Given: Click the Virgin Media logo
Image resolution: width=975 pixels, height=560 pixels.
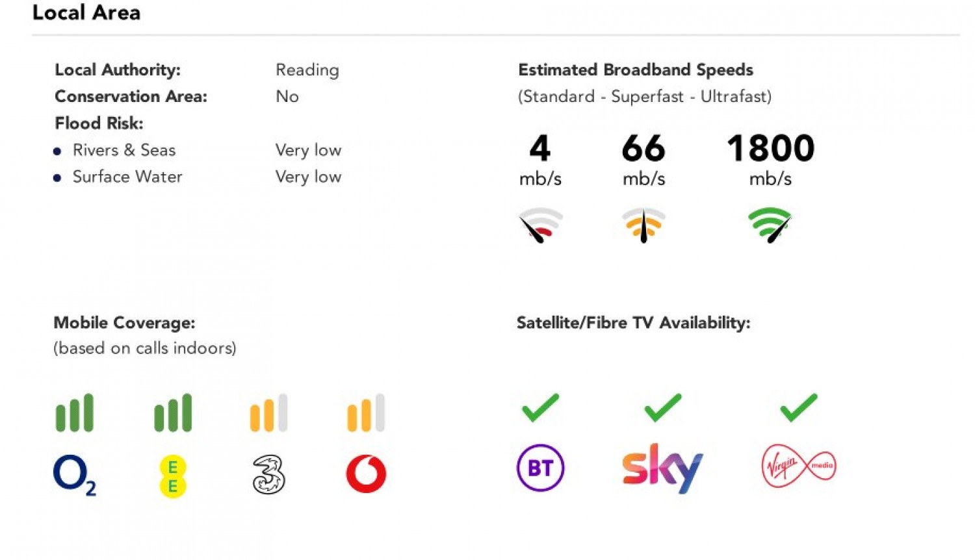Looking at the screenshot, I should tap(798, 466).
